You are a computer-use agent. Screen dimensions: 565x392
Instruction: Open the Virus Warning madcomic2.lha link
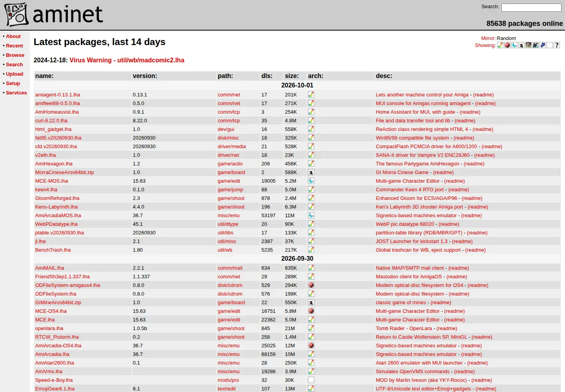pos(127,60)
